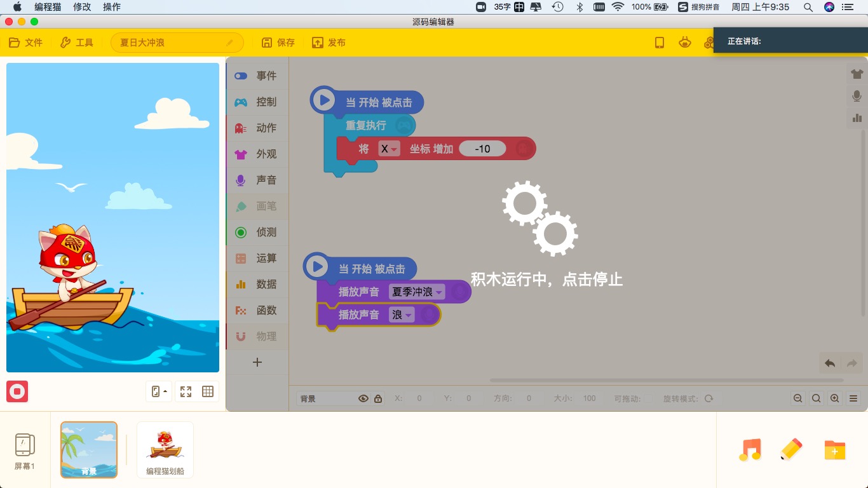Select the 编程猫划船 sprite thumbnail
Image resolution: width=868 pixels, height=488 pixels.
point(165,450)
